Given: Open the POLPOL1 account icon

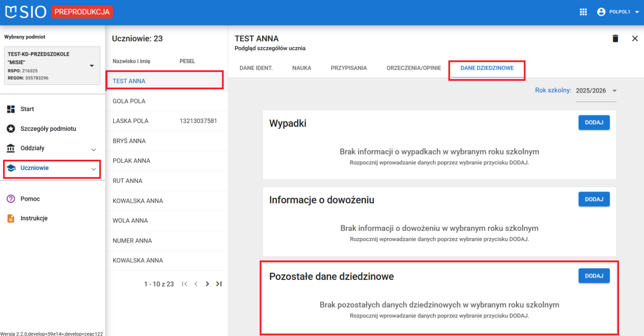Looking at the screenshot, I should click(600, 12).
